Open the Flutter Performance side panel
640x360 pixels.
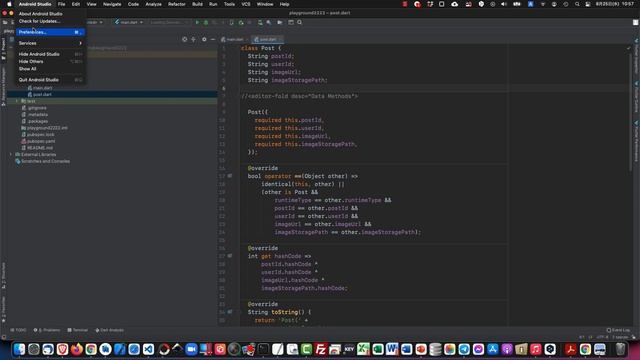(x=636, y=141)
